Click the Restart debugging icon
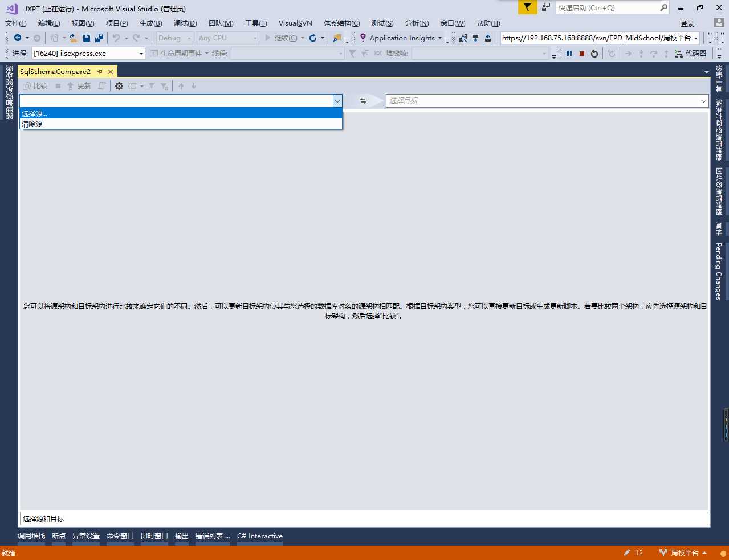Viewport: 729px width, 560px height. (594, 54)
